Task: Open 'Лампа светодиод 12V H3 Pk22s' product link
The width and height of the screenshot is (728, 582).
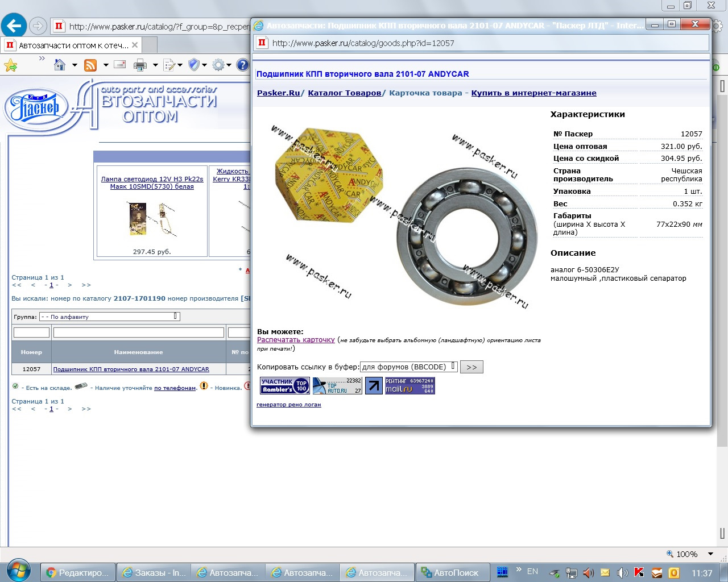Action: (152, 182)
